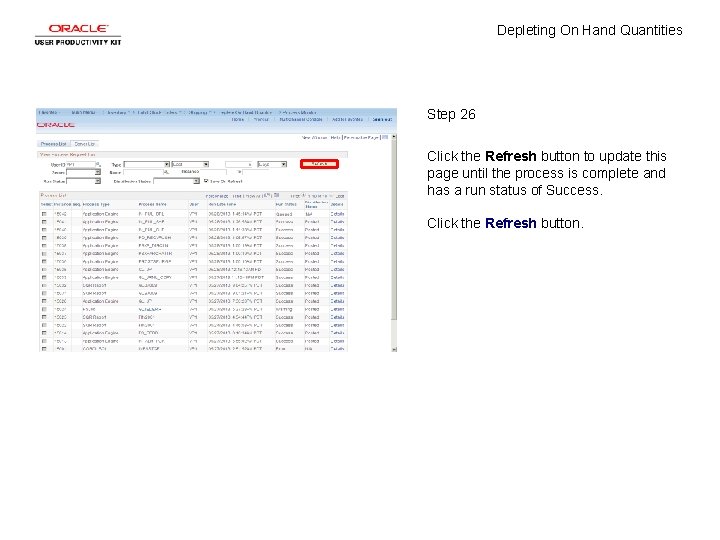Click Add to Favorites link
This screenshot has width=720, height=540.
pyautogui.click(x=347, y=119)
